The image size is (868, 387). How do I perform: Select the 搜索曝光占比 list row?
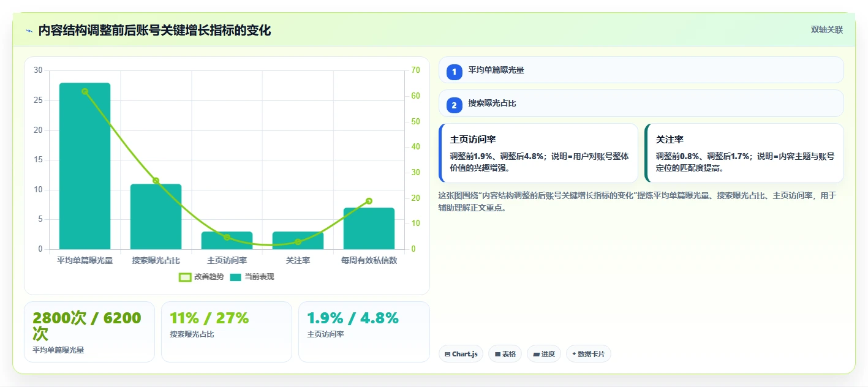pos(641,103)
